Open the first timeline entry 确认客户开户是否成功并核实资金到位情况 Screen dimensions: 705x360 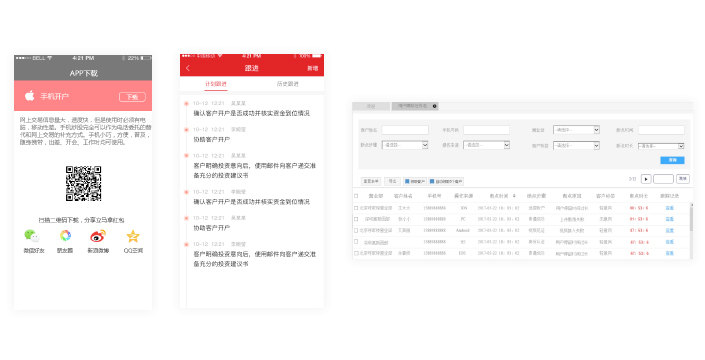[x=251, y=113]
